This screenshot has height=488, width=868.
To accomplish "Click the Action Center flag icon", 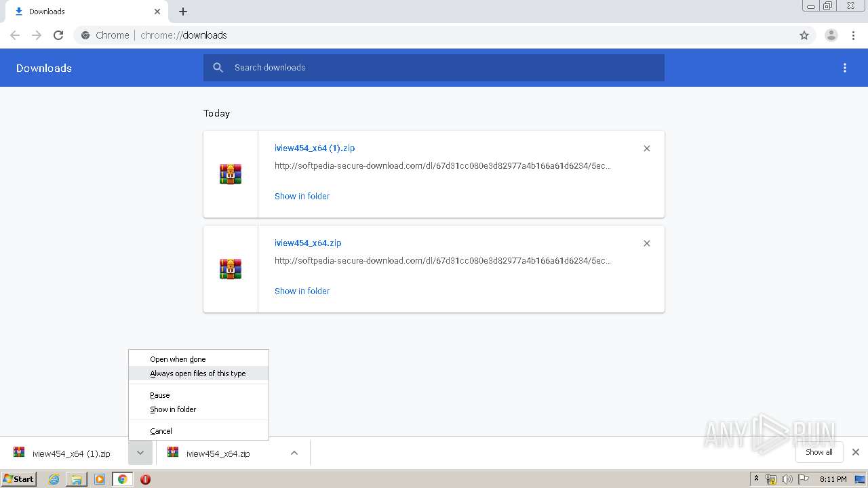I will (x=804, y=479).
